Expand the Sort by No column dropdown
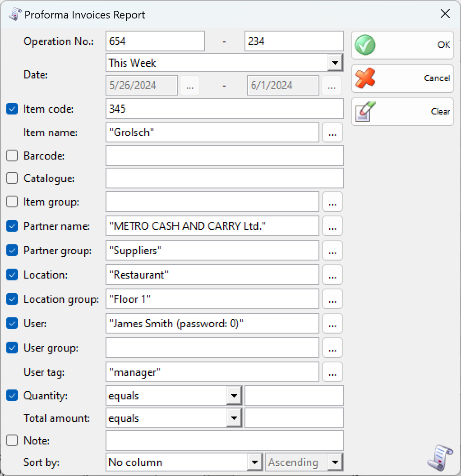 pos(255,462)
